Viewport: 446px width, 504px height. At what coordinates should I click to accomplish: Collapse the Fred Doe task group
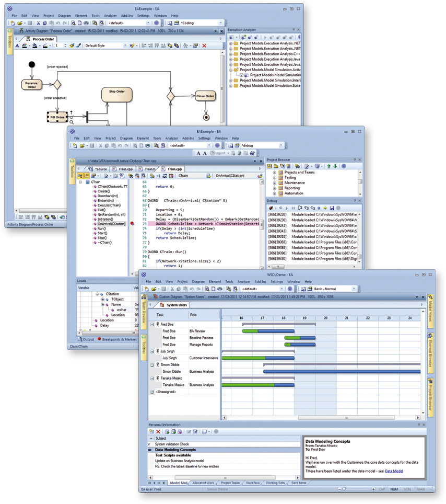(152, 325)
